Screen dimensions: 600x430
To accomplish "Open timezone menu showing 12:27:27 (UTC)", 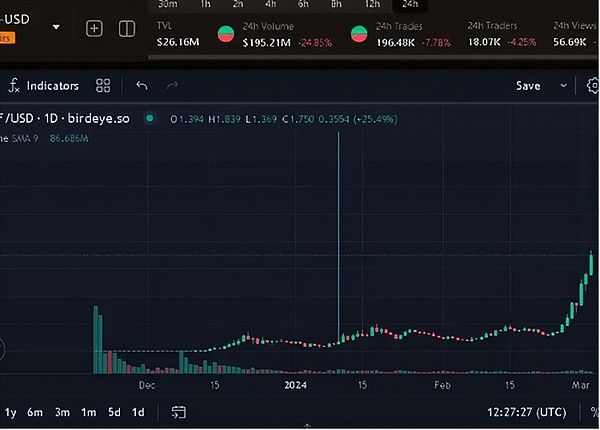I will point(527,412).
